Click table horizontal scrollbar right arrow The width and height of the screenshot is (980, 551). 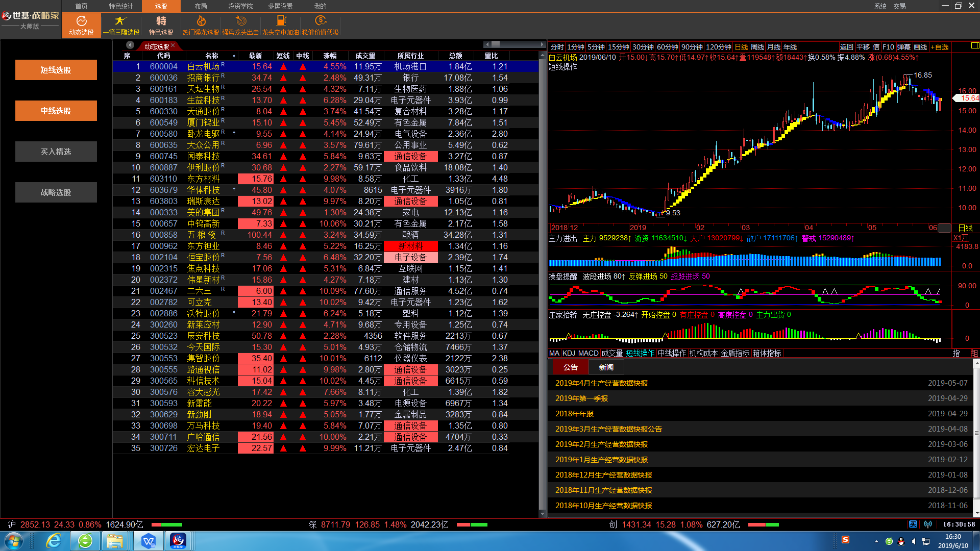pos(542,45)
